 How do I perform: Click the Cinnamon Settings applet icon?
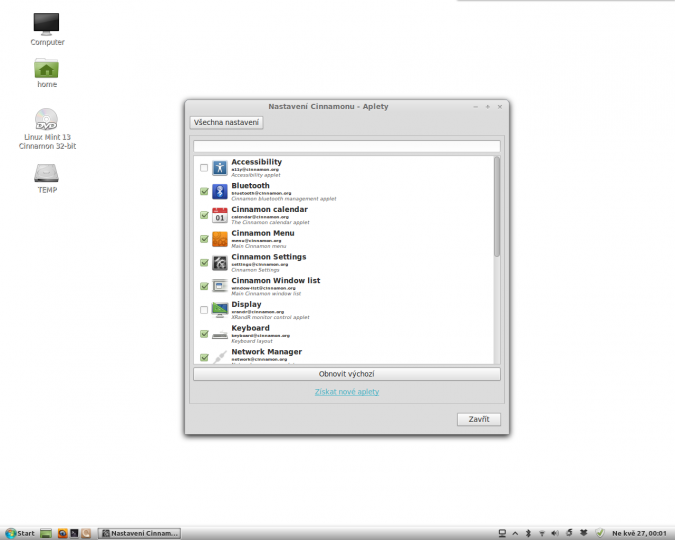pyautogui.click(x=220, y=263)
